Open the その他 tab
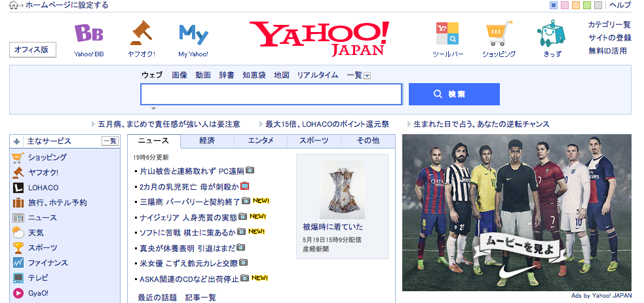 pos(368,141)
